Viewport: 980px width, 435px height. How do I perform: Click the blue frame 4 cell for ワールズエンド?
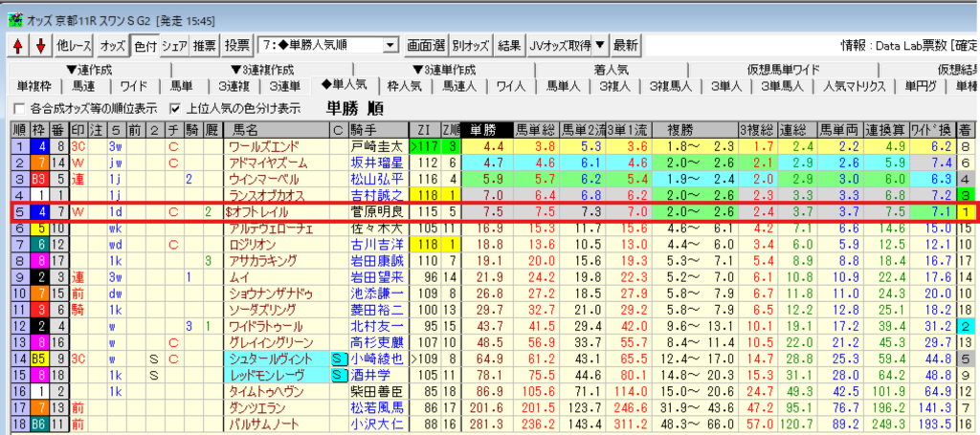(42, 146)
